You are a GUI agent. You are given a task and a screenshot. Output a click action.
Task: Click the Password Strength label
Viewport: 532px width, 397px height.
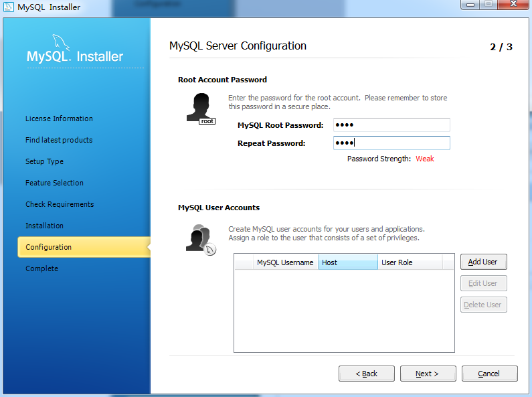click(379, 159)
